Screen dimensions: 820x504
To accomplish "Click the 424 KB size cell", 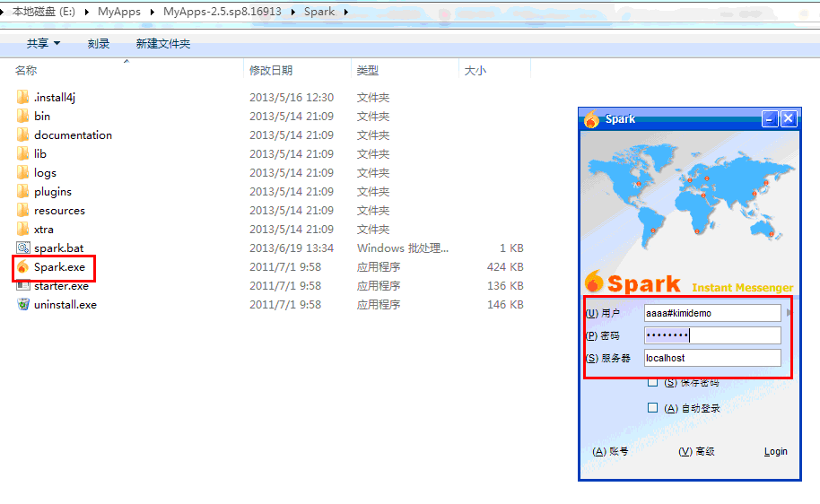I will pyautogui.click(x=505, y=266).
